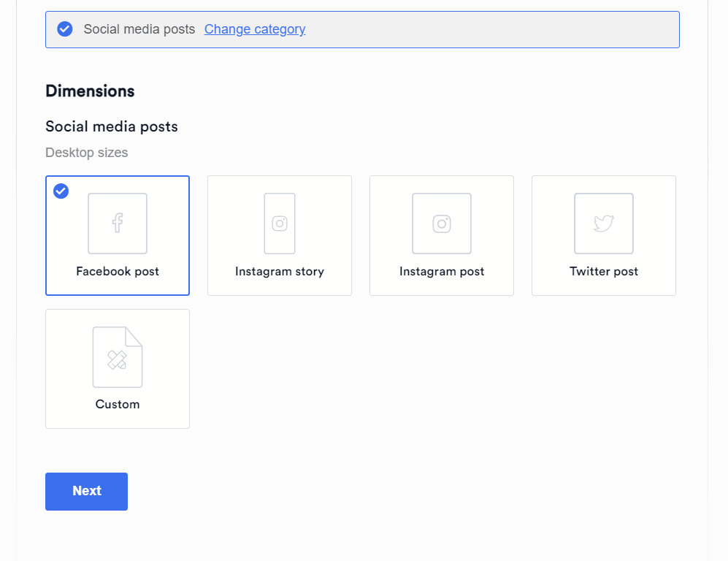Click the Instagram story label text
728x561 pixels.
(x=280, y=272)
